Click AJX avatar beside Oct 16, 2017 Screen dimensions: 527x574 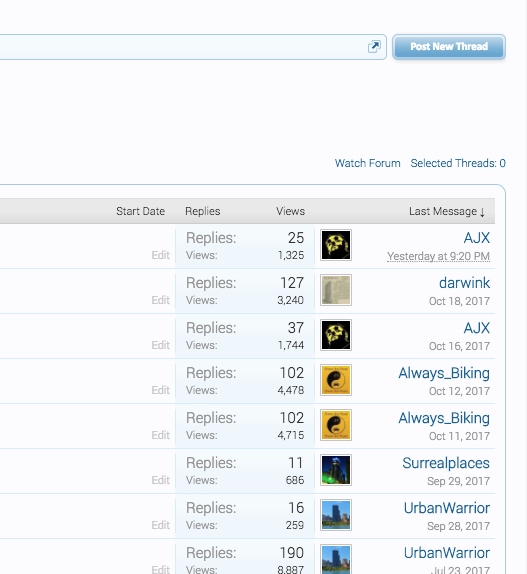[x=336, y=335]
